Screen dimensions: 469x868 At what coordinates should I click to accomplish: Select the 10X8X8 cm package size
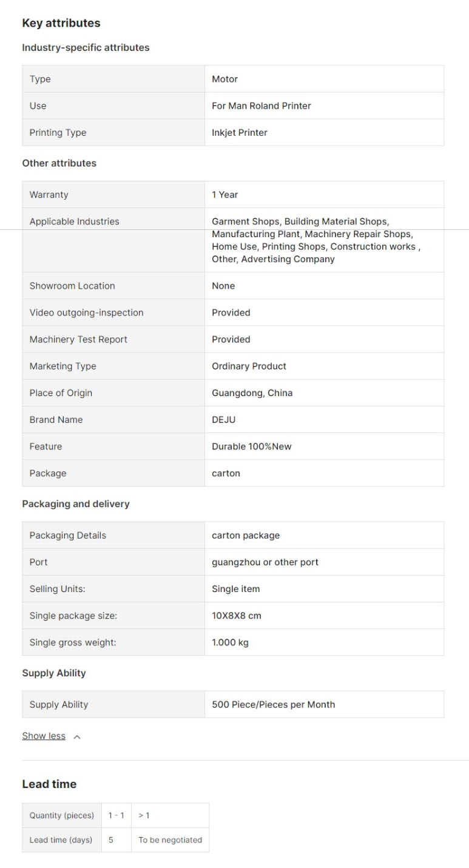tap(237, 615)
